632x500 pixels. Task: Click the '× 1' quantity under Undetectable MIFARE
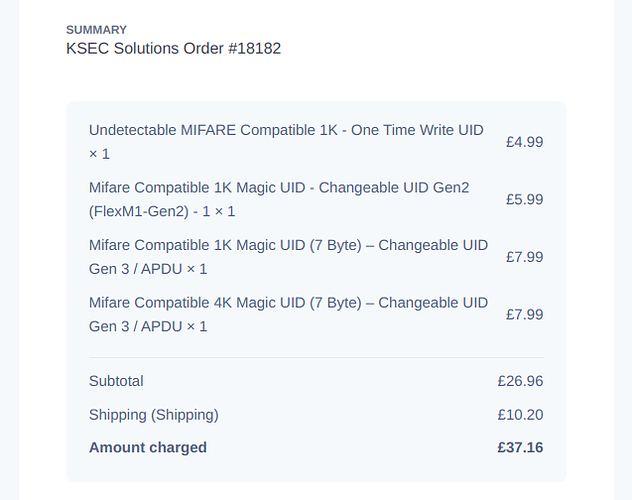[99, 154]
